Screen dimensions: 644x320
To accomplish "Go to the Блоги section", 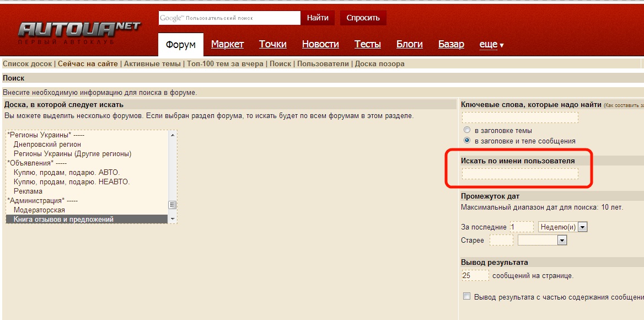I will pyautogui.click(x=409, y=44).
